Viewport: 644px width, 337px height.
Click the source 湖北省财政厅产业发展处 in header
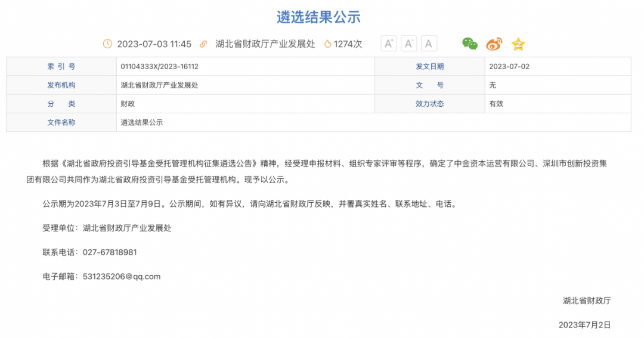click(265, 44)
